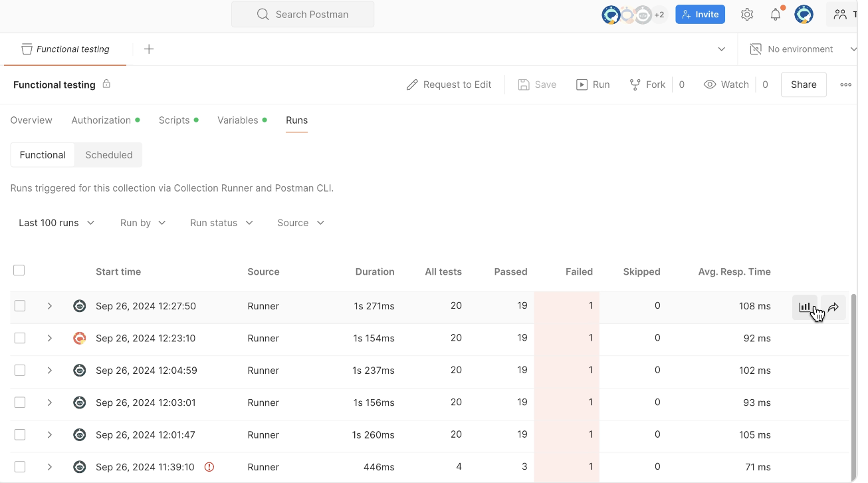Switch to the Scheduled runs tab
Image resolution: width=868 pixels, height=483 pixels.
109,155
